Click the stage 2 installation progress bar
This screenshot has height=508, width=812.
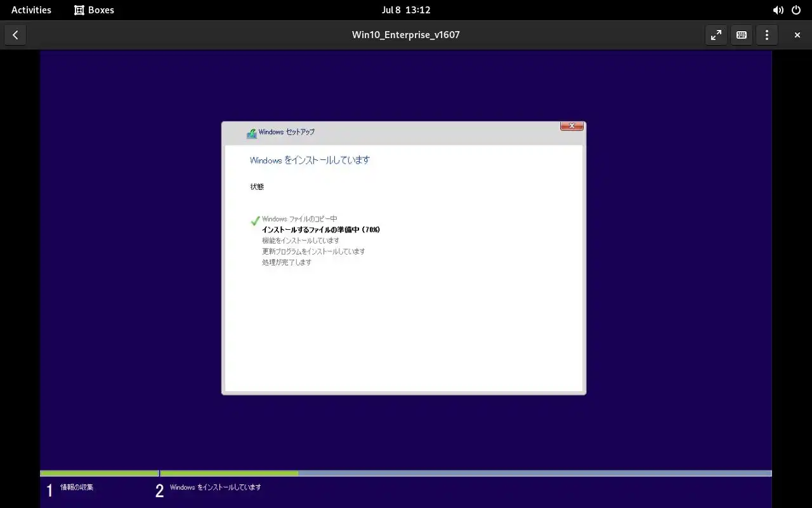(x=466, y=473)
